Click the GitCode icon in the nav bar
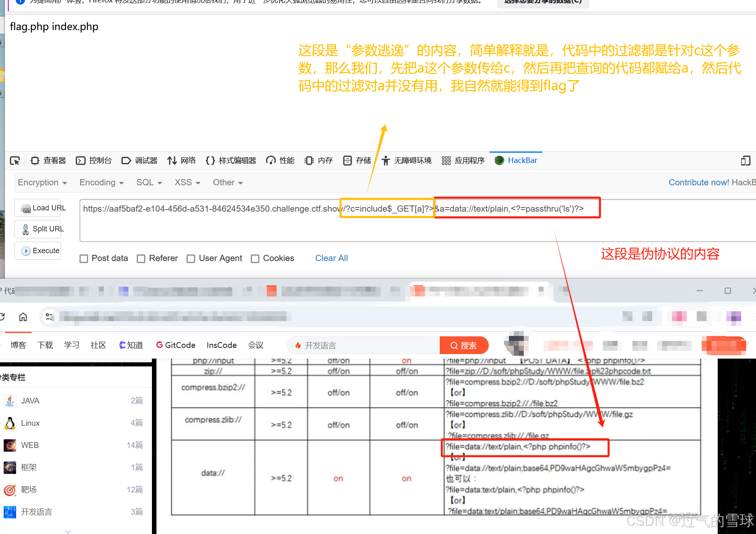The width and height of the screenshot is (756, 534). (161, 345)
